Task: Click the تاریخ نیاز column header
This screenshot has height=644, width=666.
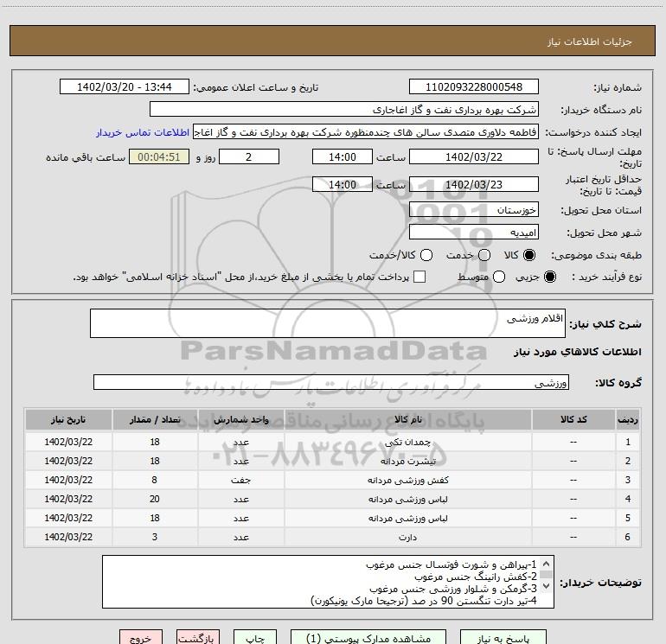Action: tap(68, 420)
